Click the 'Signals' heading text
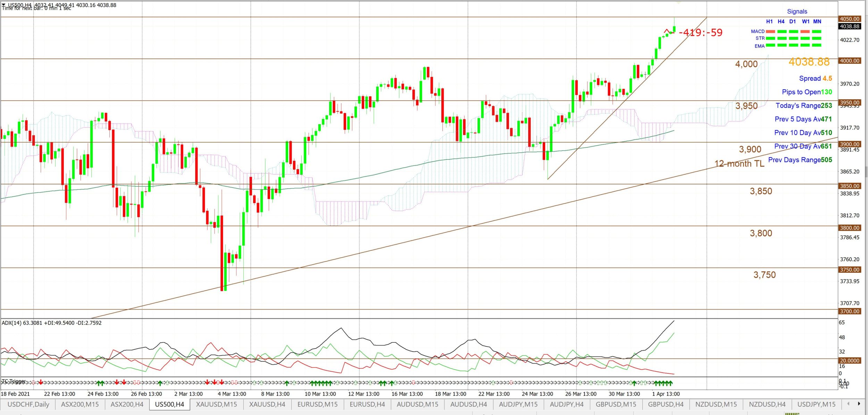This screenshot has height=415, width=868. pos(797,11)
